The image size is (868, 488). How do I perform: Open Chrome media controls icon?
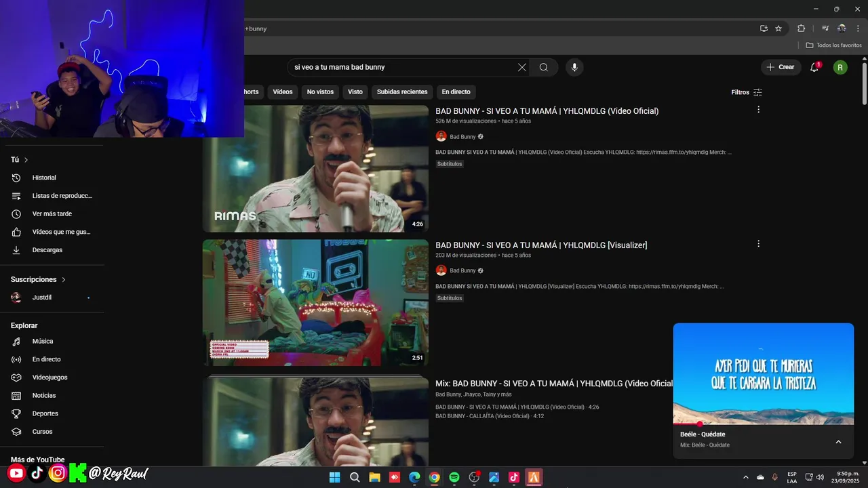825,28
